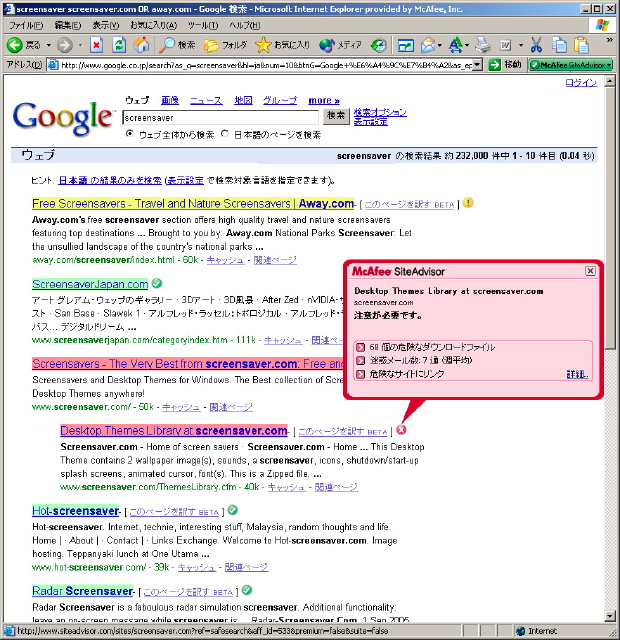Open the McAfee SiteAdvisor toolbar dropdown
This screenshot has height=640, width=620.
coord(609,65)
